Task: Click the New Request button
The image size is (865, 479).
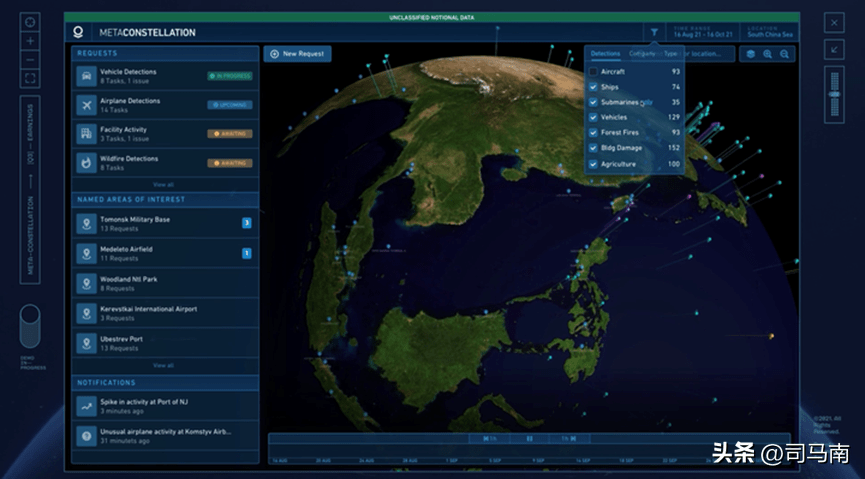Action: coord(297,53)
